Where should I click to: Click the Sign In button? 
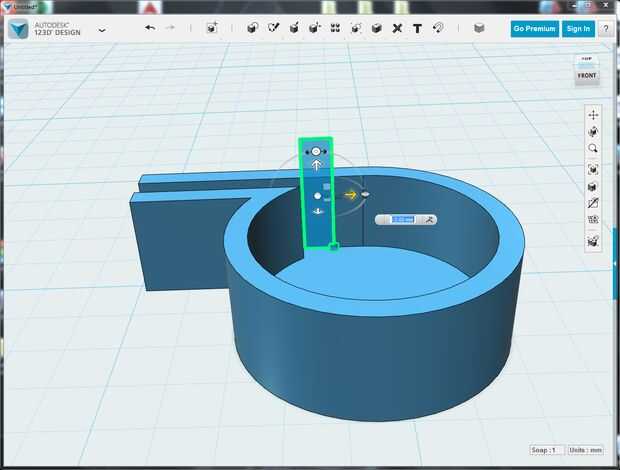pos(578,29)
